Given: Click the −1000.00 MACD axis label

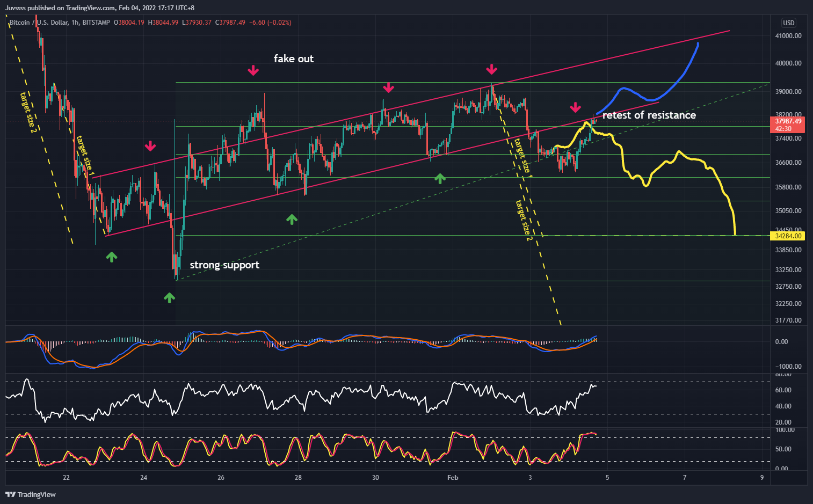Looking at the screenshot, I should coord(788,367).
